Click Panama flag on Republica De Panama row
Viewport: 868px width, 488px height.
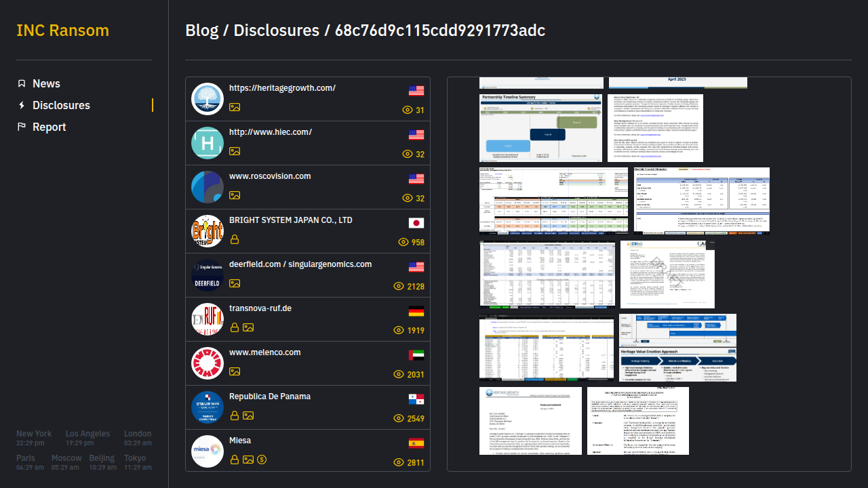coord(416,399)
